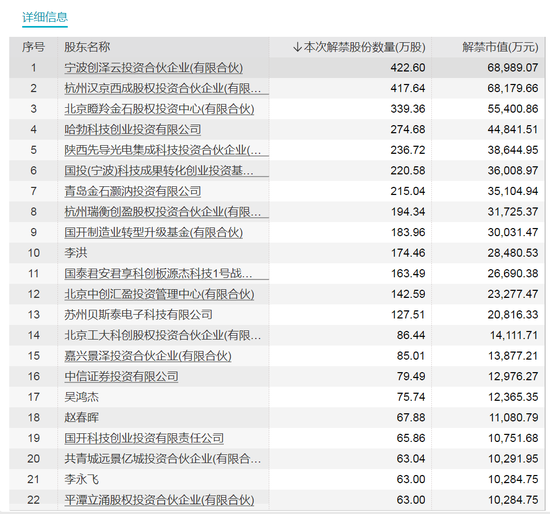Viewport: 550px width, 514px height.
Task: Sort by 解禁市值(万元) column header
Action: (x=500, y=47)
